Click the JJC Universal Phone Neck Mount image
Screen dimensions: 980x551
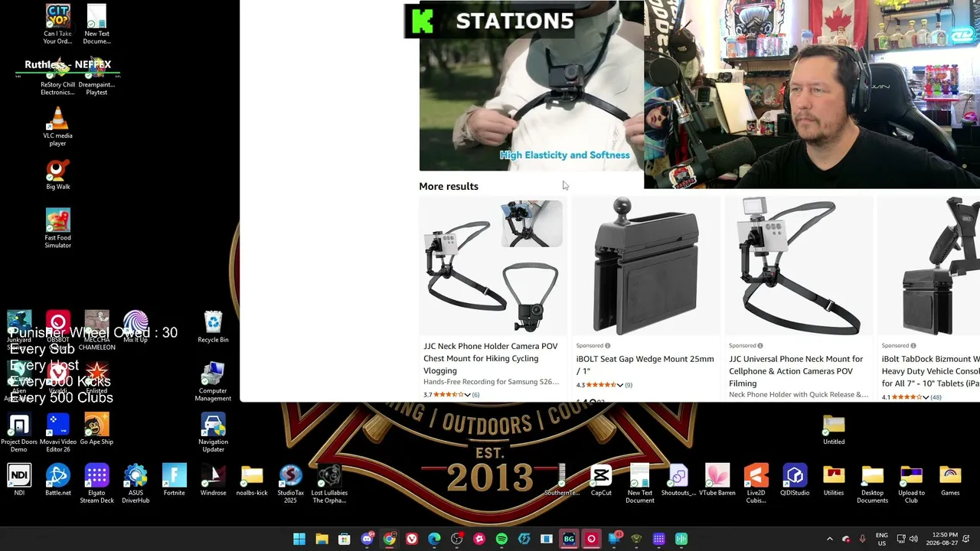pyautogui.click(x=799, y=266)
